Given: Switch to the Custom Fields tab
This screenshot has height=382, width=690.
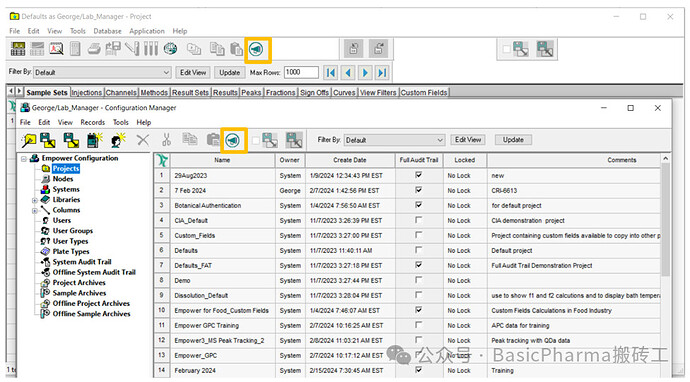Looking at the screenshot, I should click(424, 92).
